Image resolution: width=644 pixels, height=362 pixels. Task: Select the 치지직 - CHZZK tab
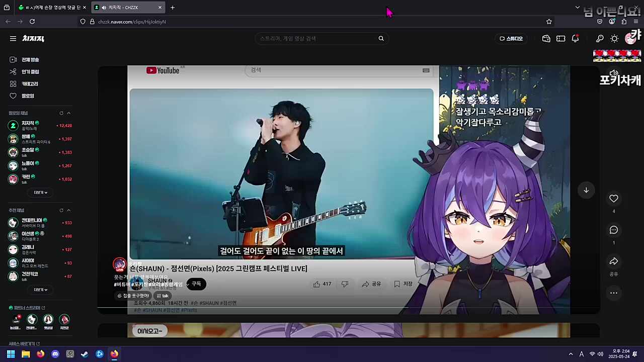click(x=128, y=8)
